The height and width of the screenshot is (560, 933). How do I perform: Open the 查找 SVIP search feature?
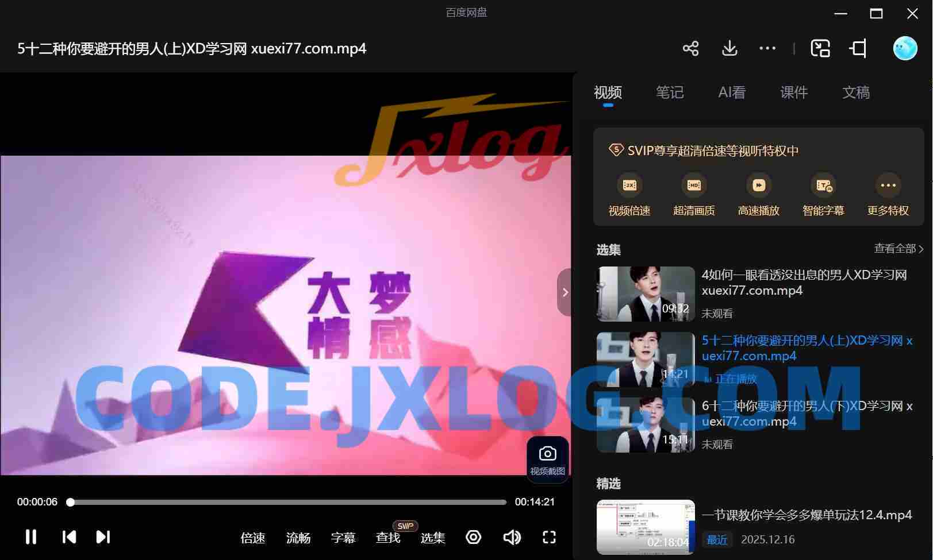coord(388,538)
